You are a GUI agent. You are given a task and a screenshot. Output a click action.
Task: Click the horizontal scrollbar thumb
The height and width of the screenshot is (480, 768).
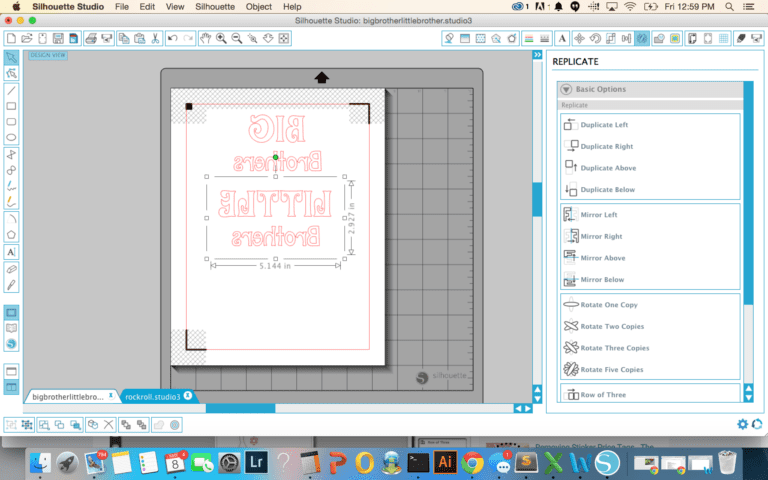click(240, 408)
